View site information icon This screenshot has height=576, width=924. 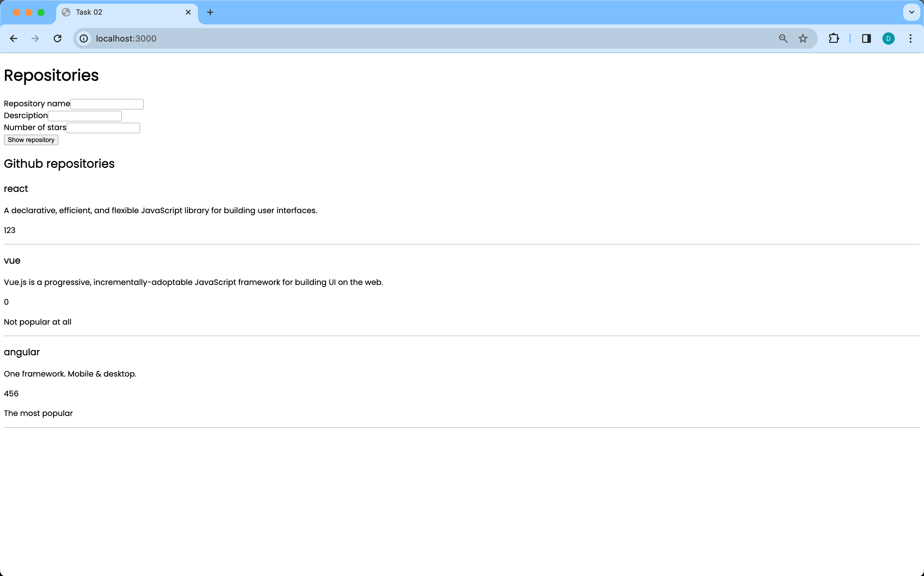[x=84, y=38]
